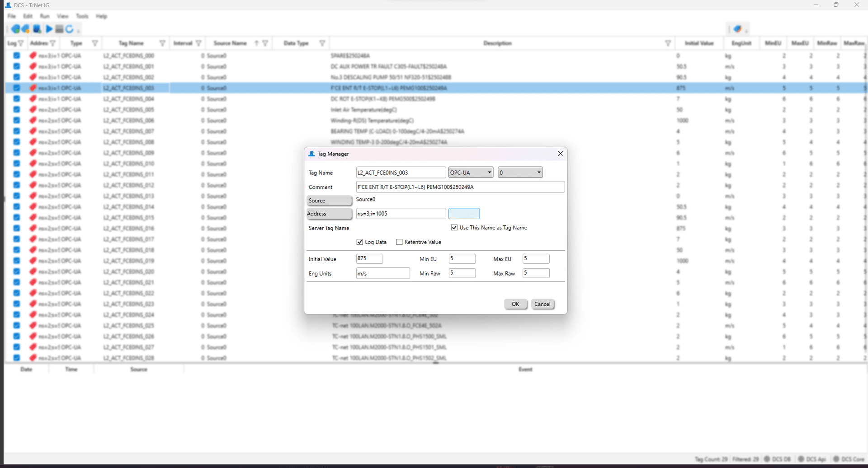
Task: Toggle the Log Data checkbox
Action: (x=360, y=242)
